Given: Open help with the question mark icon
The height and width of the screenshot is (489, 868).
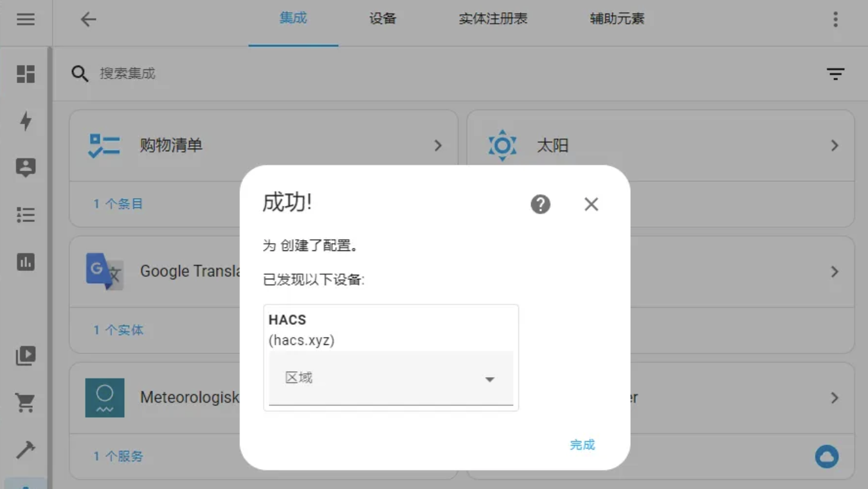Looking at the screenshot, I should [x=540, y=204].
